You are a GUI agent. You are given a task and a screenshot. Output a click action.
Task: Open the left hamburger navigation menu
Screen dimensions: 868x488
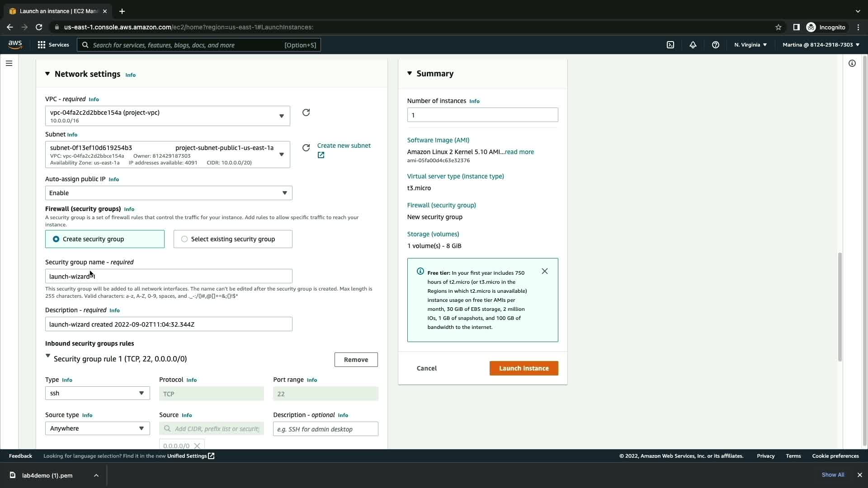click(x=9, y=63)
